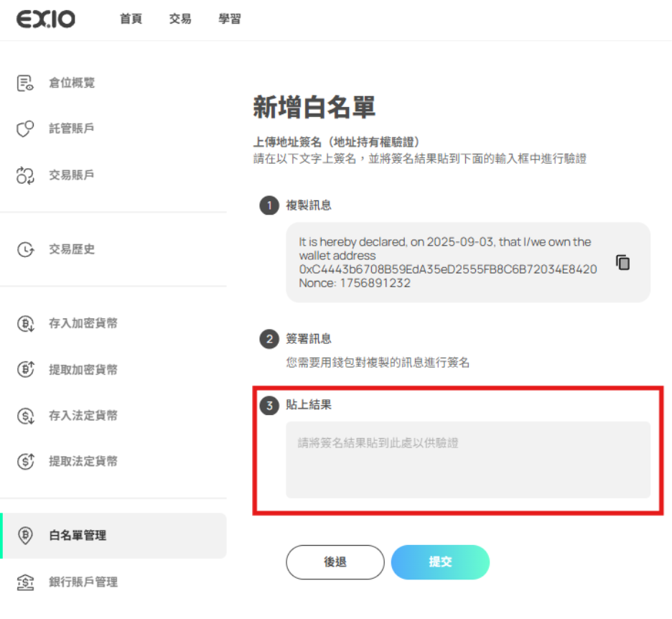Click the 存入加密貨幣 deposit crypto icon

(25, 324)
